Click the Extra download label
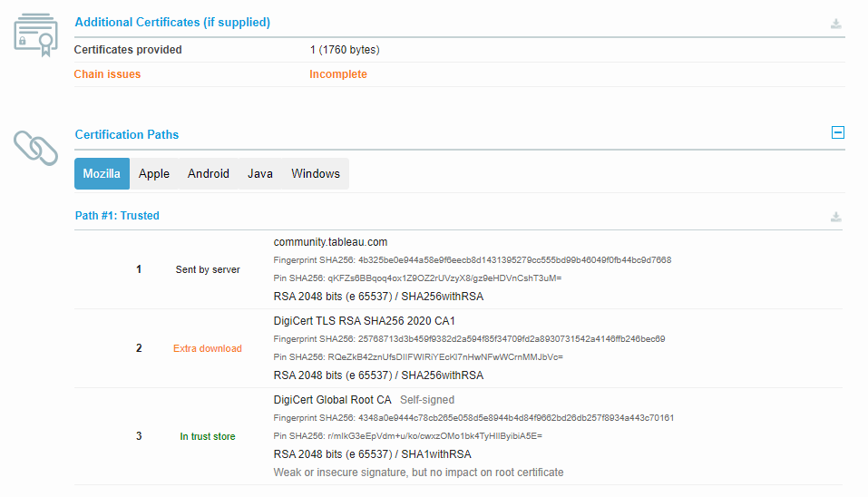 click(x=208, y=348)
